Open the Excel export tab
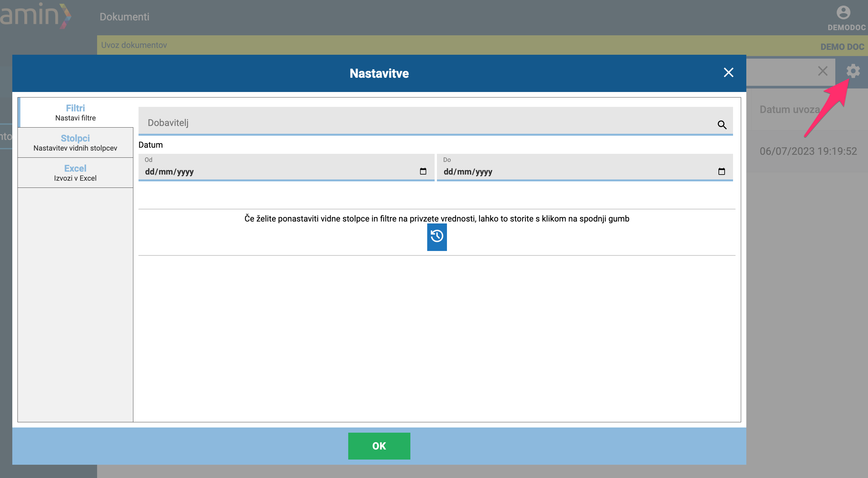Image resolution: width=868 pixels, height=478 pixels. [75, 173]
